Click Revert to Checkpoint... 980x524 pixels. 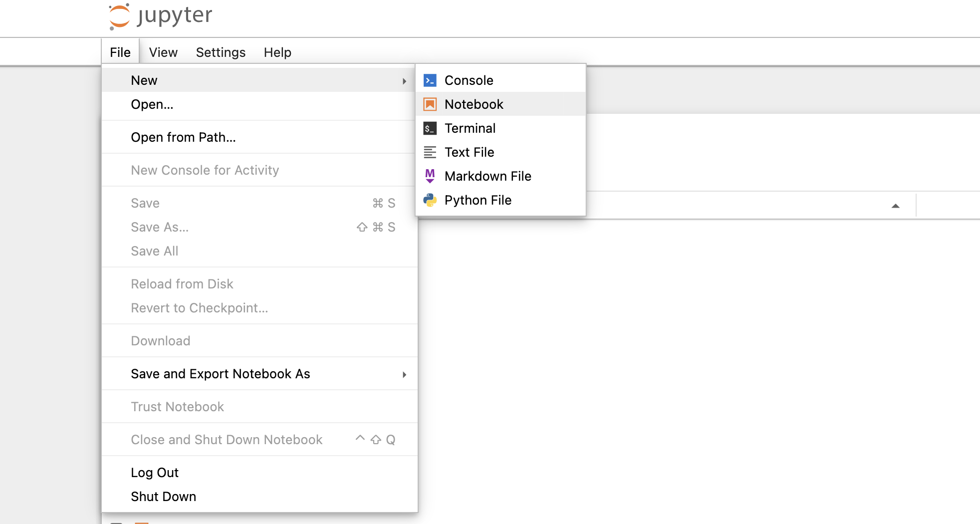(259, 308)
